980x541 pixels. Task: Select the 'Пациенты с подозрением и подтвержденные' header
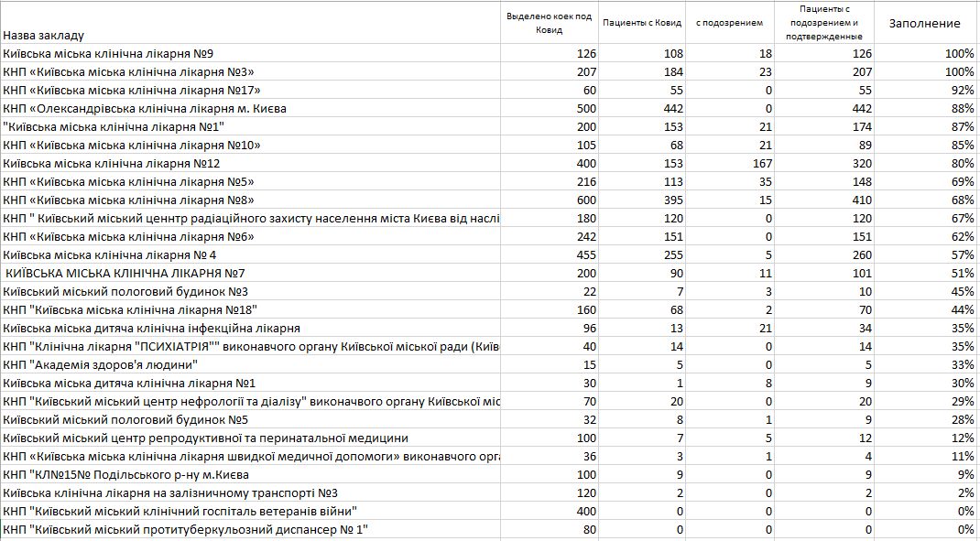[x=823, y=23]
